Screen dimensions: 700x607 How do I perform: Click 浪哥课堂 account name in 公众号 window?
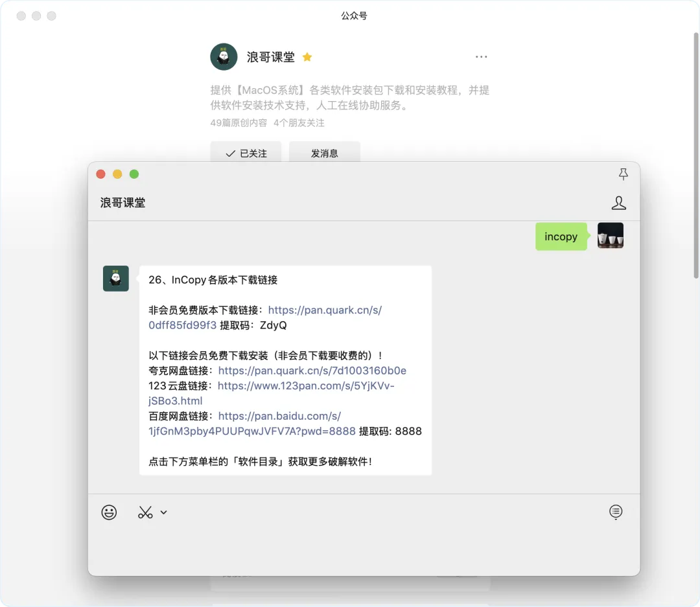(270, 57)
